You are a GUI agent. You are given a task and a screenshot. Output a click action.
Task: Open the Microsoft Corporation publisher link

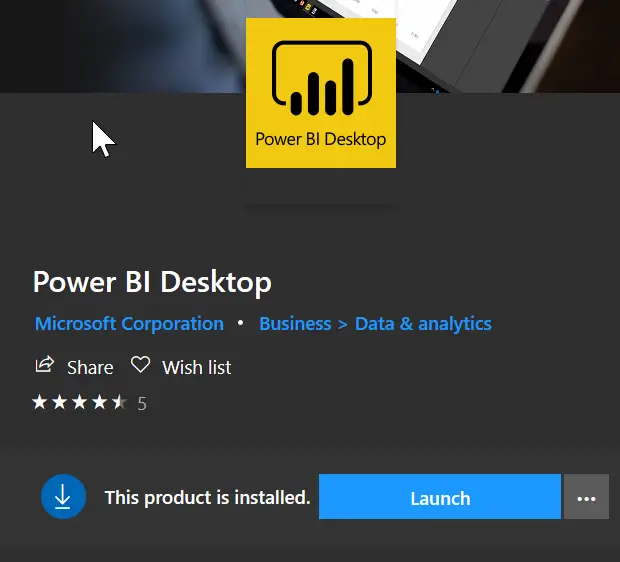[129, 324]
